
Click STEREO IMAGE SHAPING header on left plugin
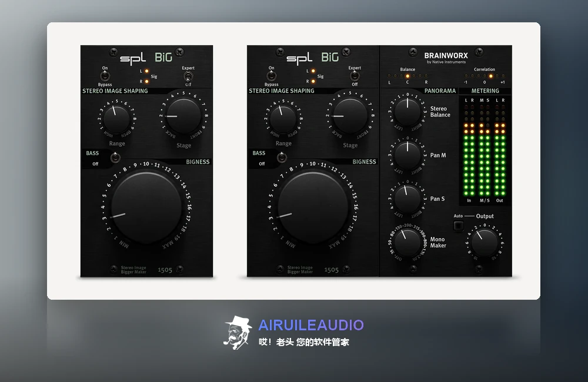115,91
